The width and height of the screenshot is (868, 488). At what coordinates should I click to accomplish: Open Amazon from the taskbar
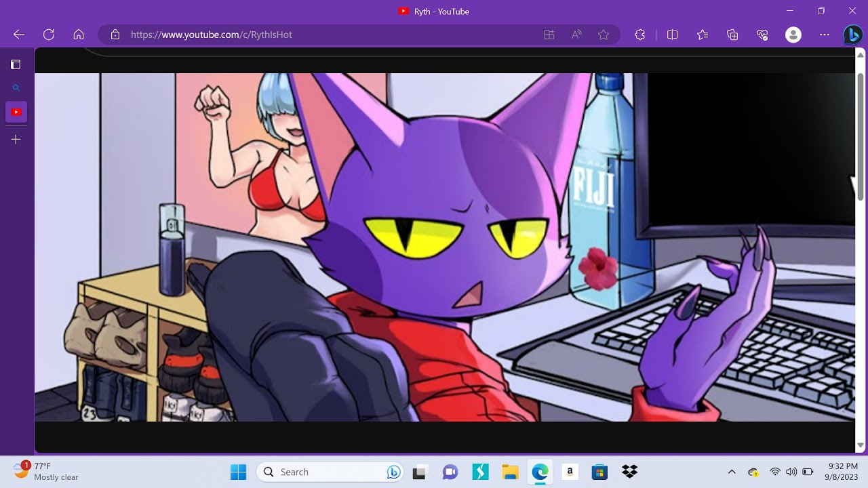pos(570,472)
